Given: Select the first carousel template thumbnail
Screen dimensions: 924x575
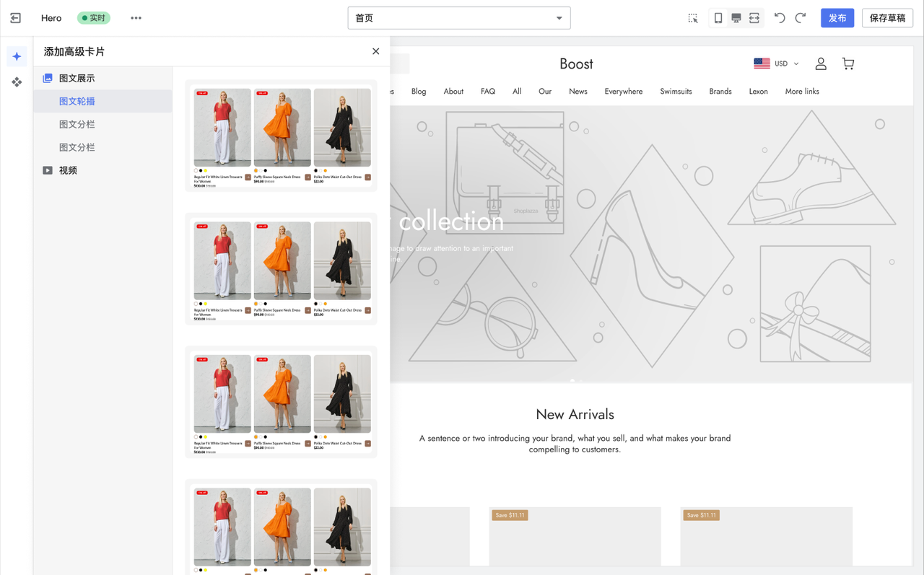Looking at the screenshot, I should click(x=281, y=137).
